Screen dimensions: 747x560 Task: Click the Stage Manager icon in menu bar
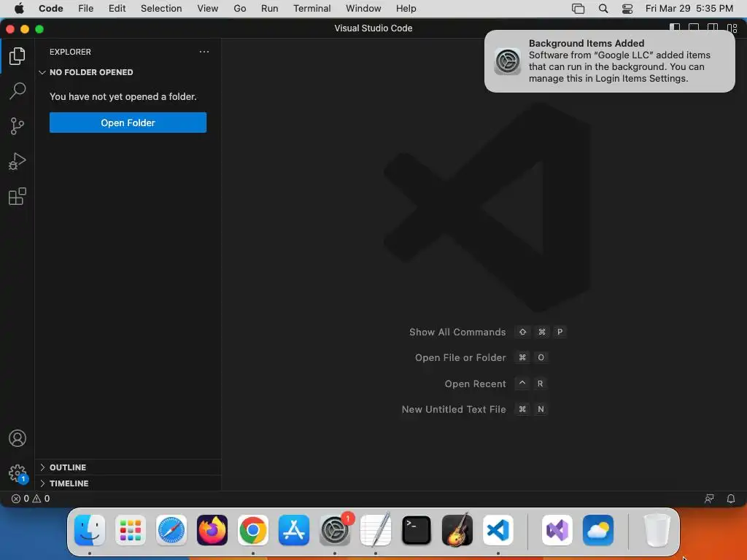578,9
